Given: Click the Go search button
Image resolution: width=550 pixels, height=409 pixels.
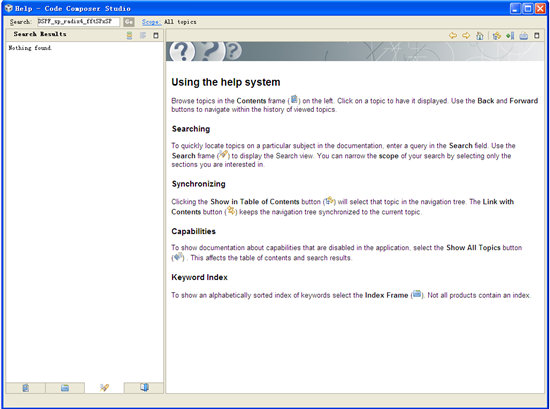Looking at the screenshot, I should click(x=129, y=22).
